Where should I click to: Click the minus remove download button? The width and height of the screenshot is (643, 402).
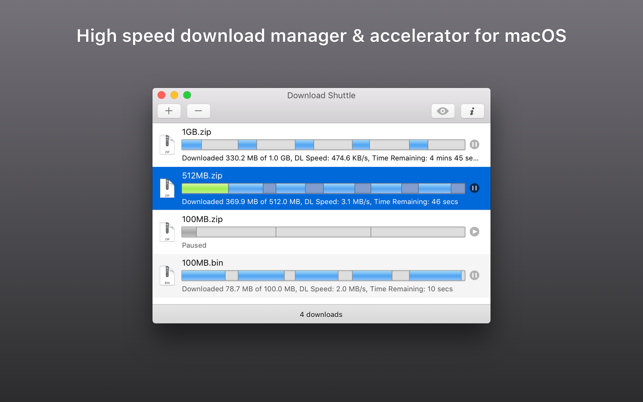pyautogui.click(x=198, y=111)
